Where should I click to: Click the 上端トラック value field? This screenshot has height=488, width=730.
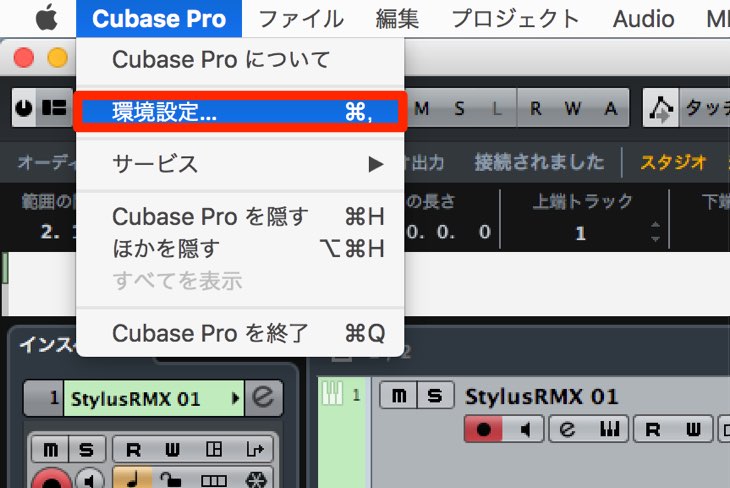pyautogui.click(x=580, y=232)
